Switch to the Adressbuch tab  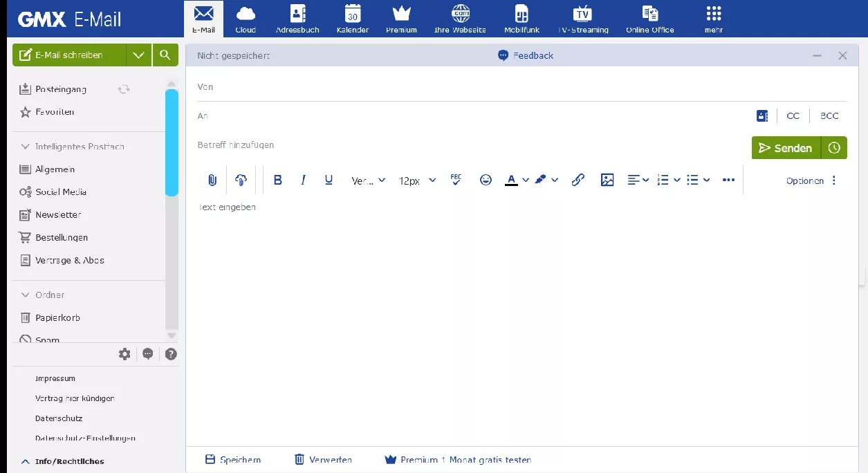297,19
